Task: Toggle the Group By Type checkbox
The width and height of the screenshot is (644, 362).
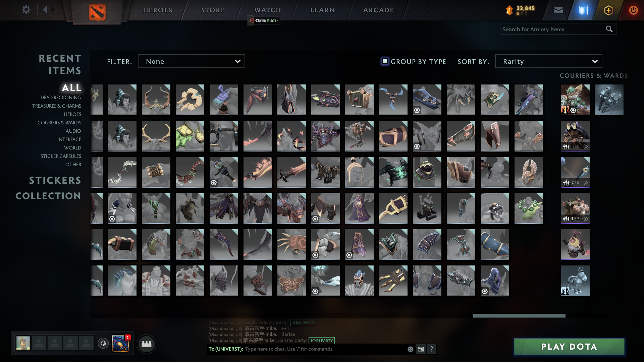Action: 385,61
